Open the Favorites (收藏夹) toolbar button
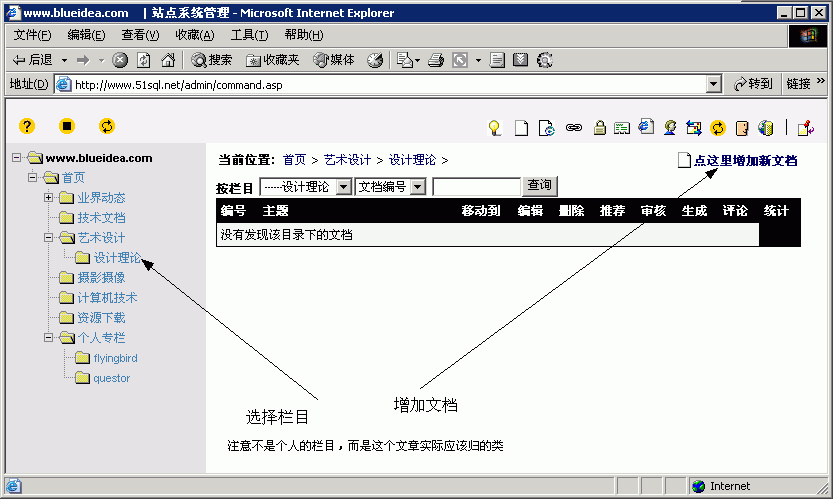Viewport: 833px width, 499px height. (273, 60)
